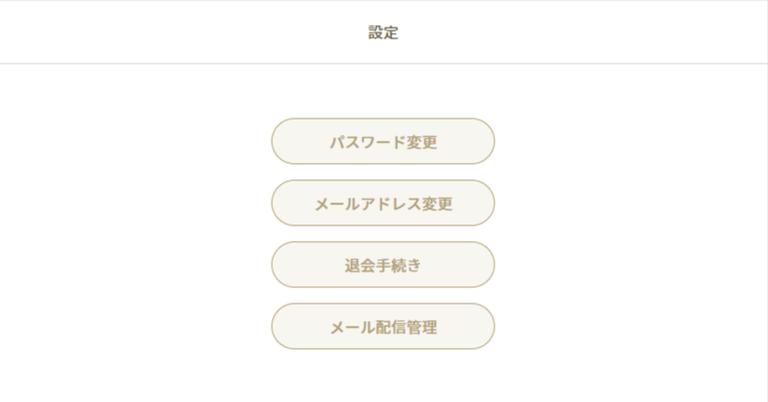Open the email address change page
The width and height of the screenshot is (768, 402).
(383, 204)
